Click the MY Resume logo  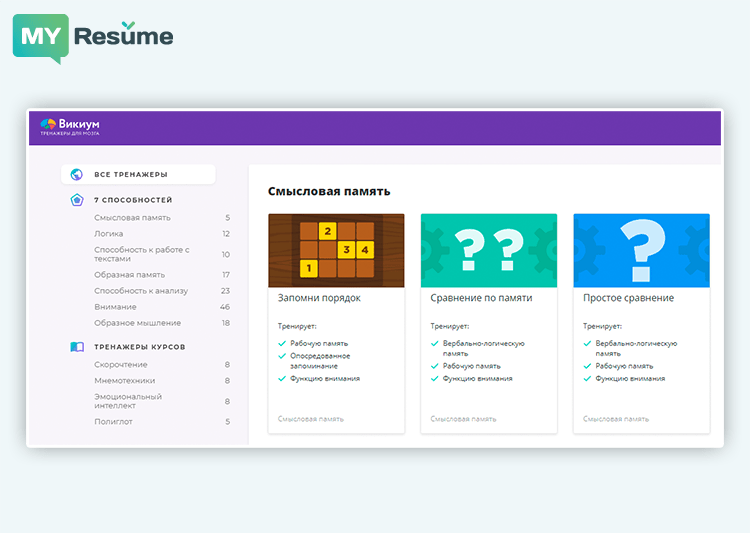92,37
